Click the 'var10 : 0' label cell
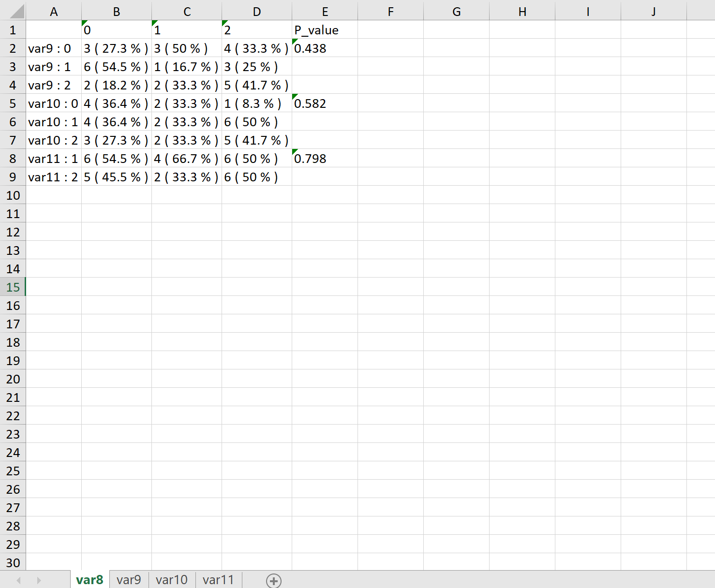This screenshot has height=588, width=715. 54,103
